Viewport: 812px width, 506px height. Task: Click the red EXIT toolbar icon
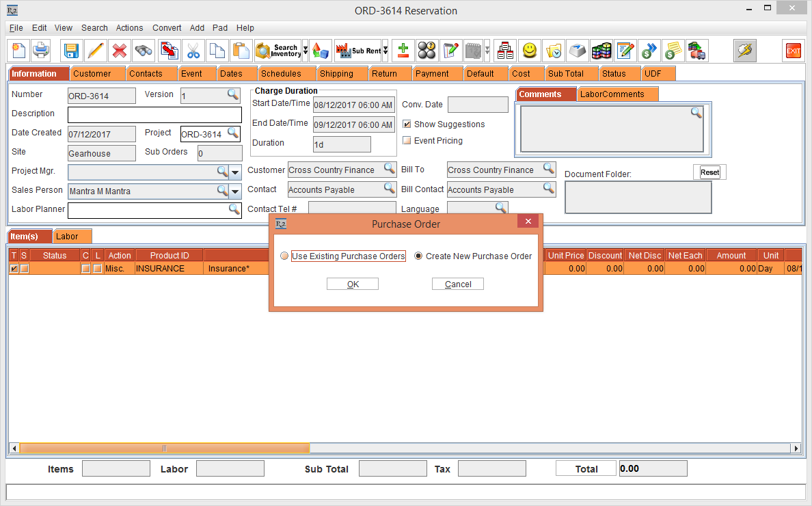point(793,51)
